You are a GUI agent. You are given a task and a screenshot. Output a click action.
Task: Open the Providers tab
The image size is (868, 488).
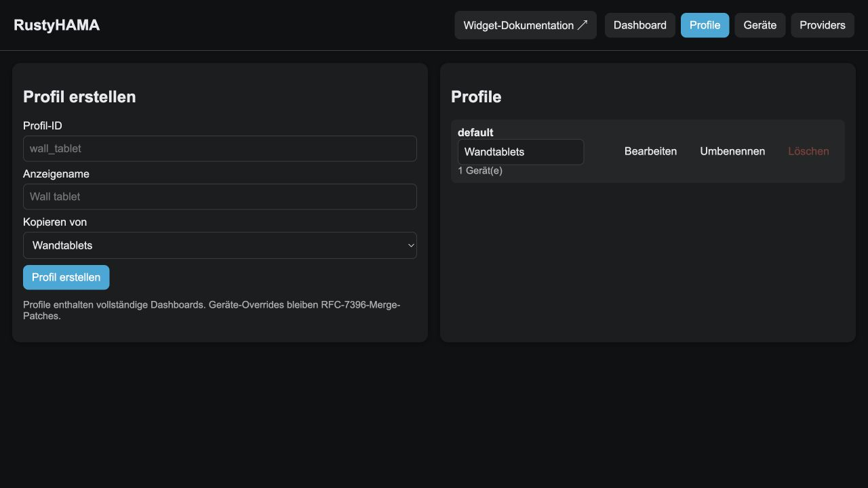click(822, 25)
